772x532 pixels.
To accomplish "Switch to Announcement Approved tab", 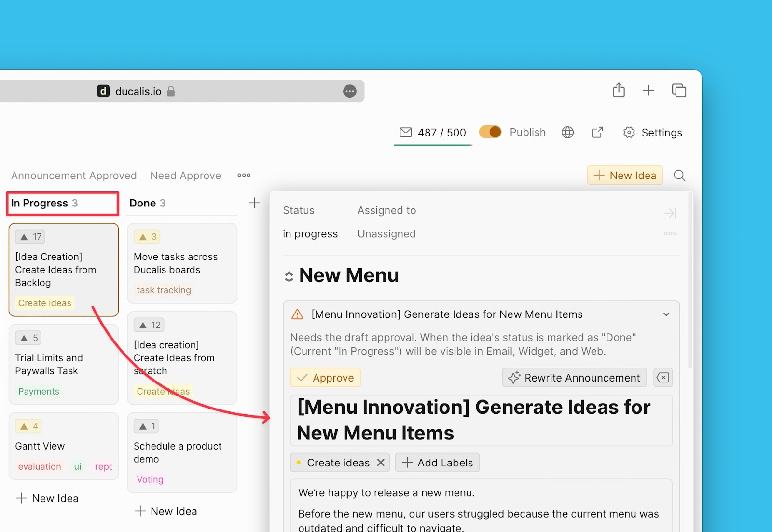I will (x=74, y=176).
